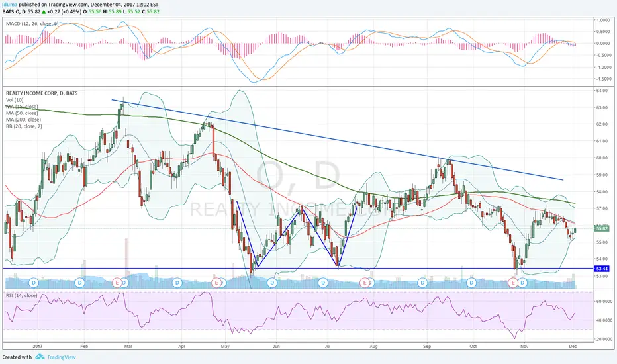This screenshot has height=364, width=617.
Task: Click the 60.00 price axis label
Action: pyautogui.click(x=602, y=158)
